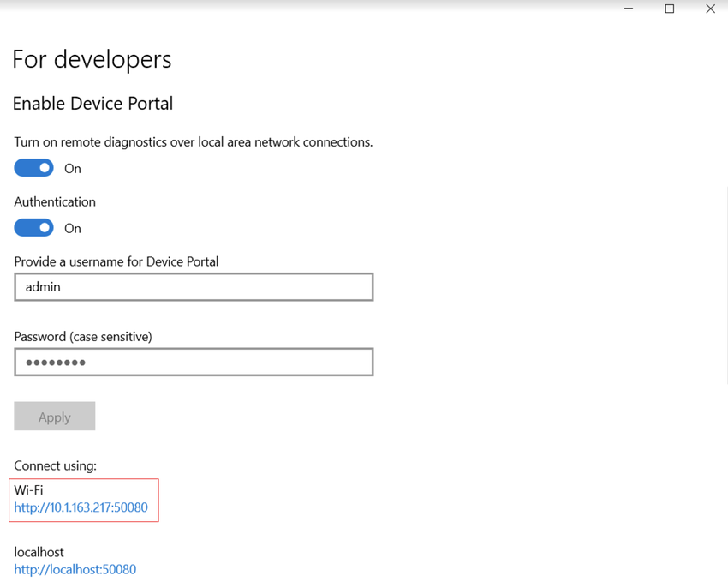728x582 pixels.
Task: Select the password input field
Action: [193, 361]
